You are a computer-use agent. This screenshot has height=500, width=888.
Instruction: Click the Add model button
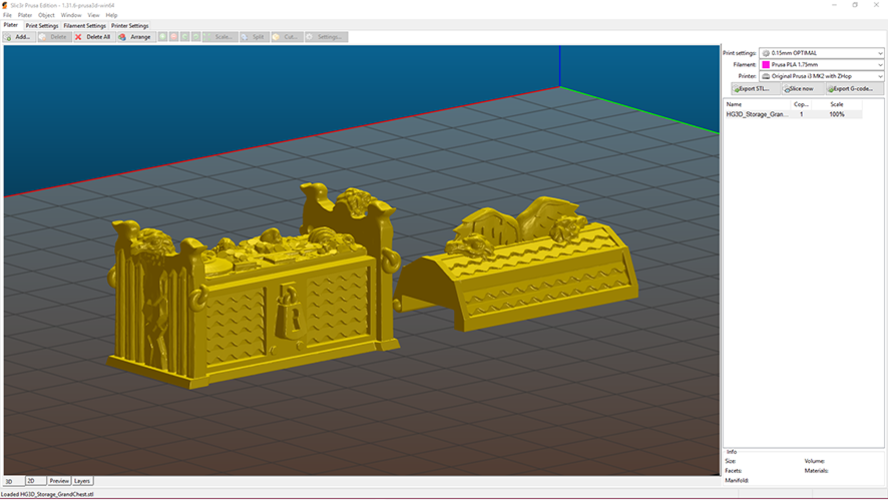(19, 37)
